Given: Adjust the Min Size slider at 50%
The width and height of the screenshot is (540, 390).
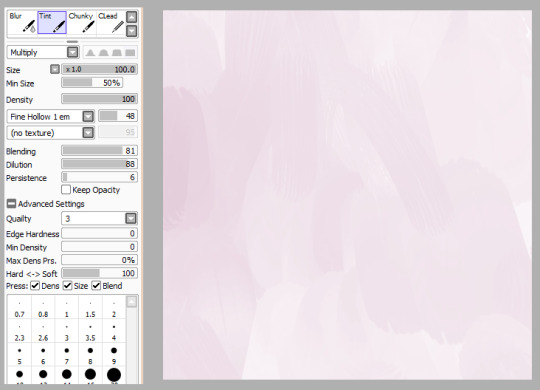Looking at the screenshot, I should click(92, 83).
